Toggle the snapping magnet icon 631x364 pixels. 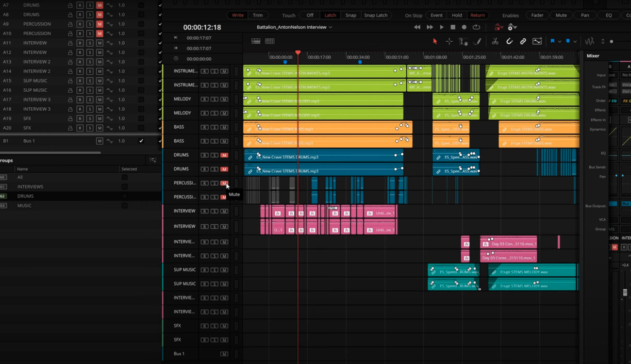[x=509, y=41]
